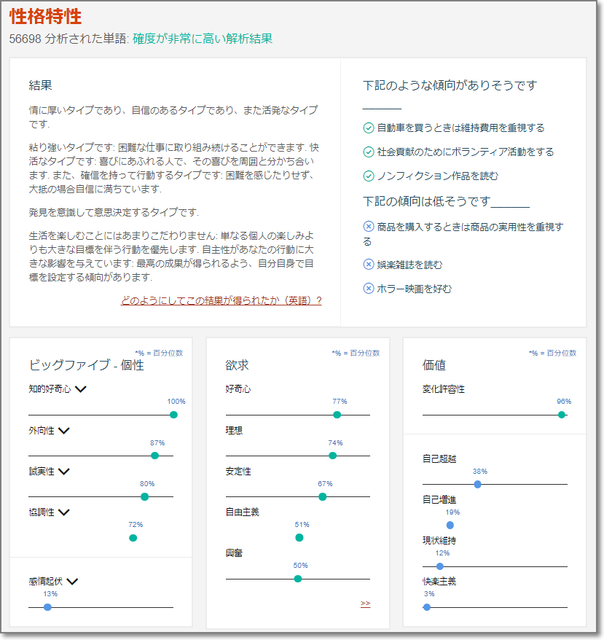Expand the 誠実性 trait chevron
Image resolution: width=604 pixels, height=640 pixels.
(x=64, y=471)
